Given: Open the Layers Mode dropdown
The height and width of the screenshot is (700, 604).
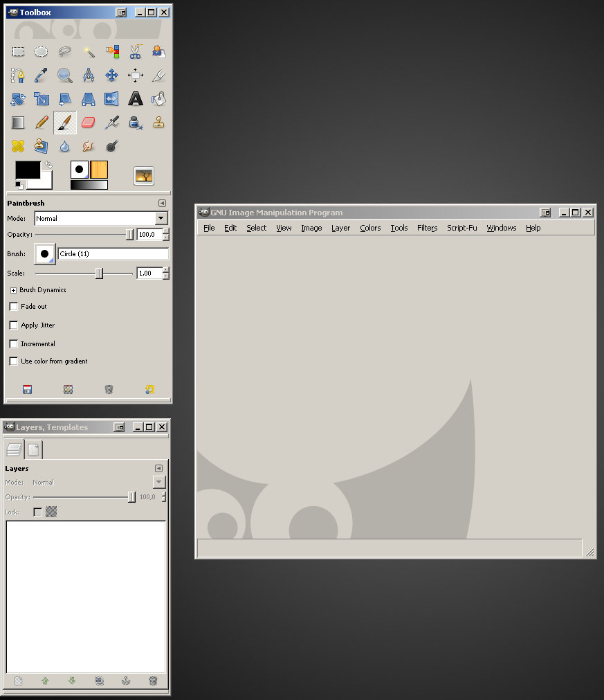Looking at the screenshot, I should pos(159,482).
